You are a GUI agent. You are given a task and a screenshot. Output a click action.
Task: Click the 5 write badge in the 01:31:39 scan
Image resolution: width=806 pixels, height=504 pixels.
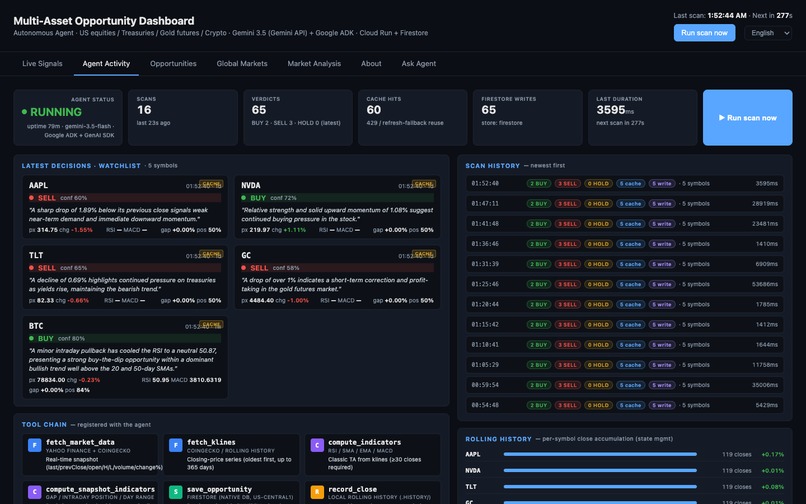662,264
